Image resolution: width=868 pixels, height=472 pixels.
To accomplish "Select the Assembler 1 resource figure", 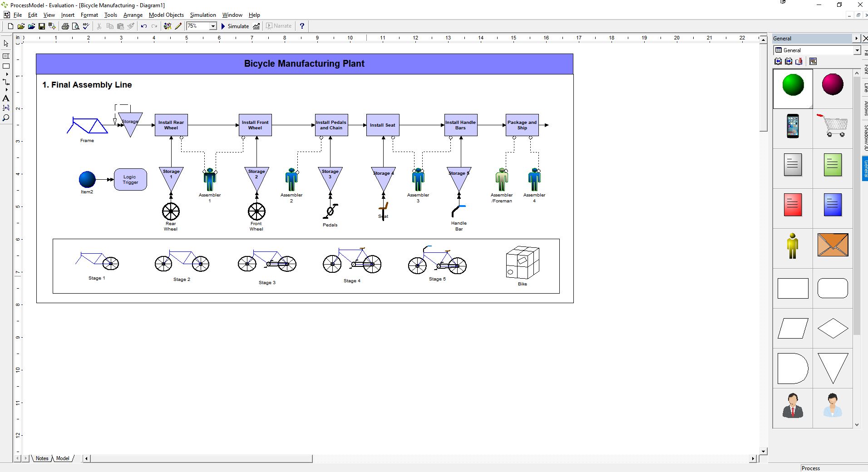I will click(210, 180).
